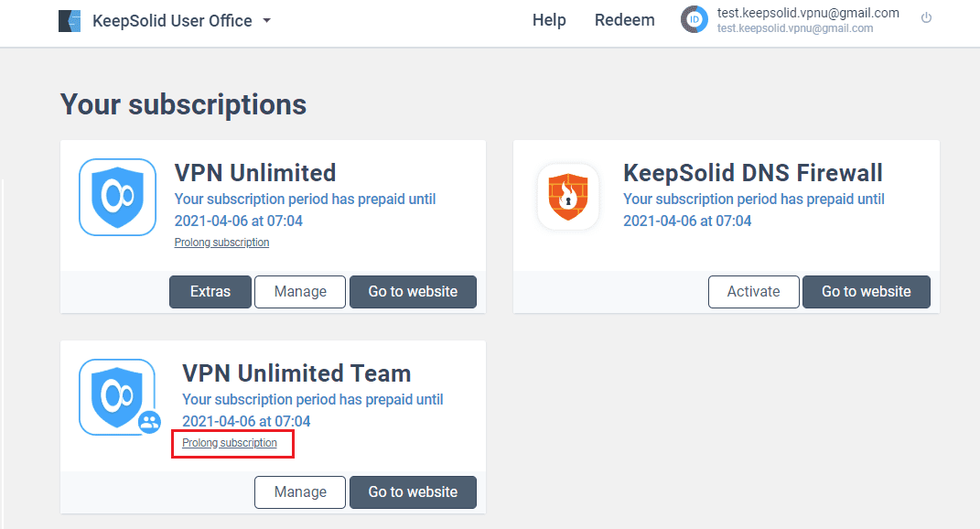Open the user ID avatar icon
Viewport: 980px width, 529px height.
[x=694, y=19]
